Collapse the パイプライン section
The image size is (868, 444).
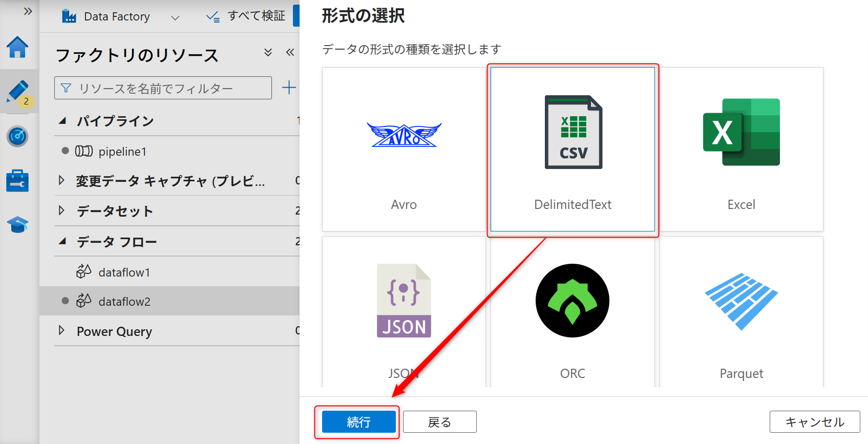62,121
